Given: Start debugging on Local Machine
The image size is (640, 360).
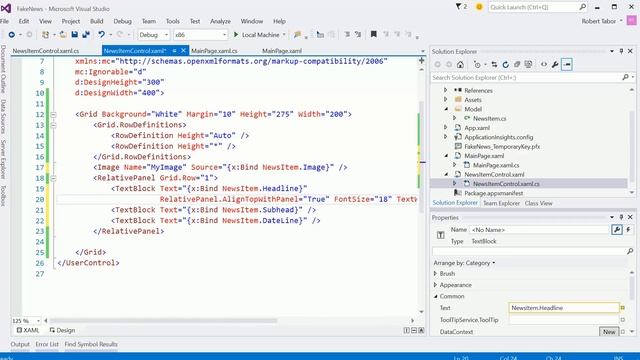Looking at the screenshot, I should pyautogui.click(x=259, y=35).
